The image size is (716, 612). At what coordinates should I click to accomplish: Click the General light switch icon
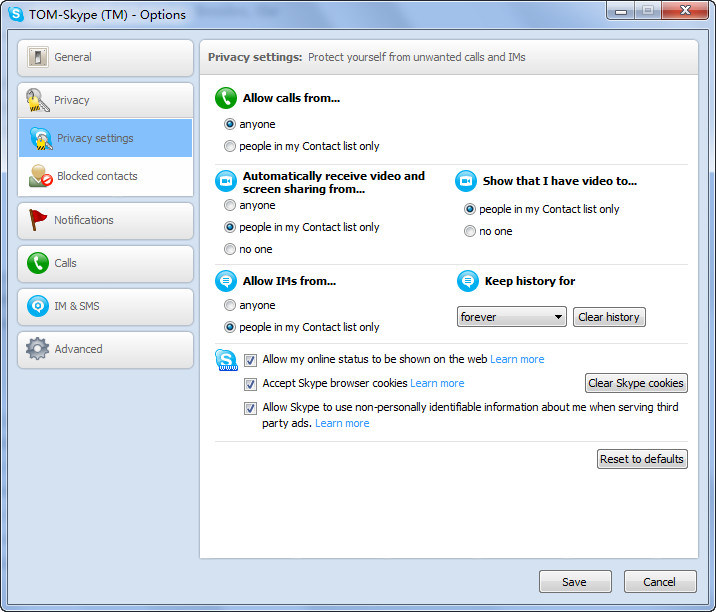(37, 57)
